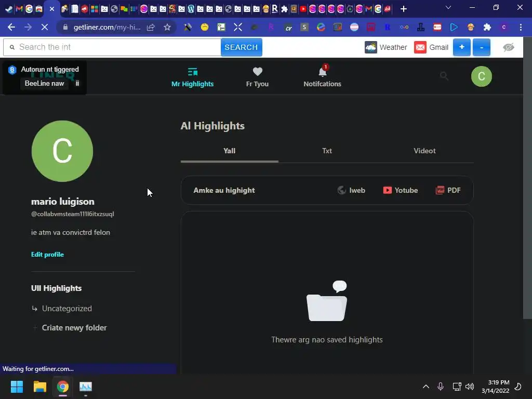Bookmark this page with the star
The height and width of the screenshot is (399, 532).
(x=167, y=27)
